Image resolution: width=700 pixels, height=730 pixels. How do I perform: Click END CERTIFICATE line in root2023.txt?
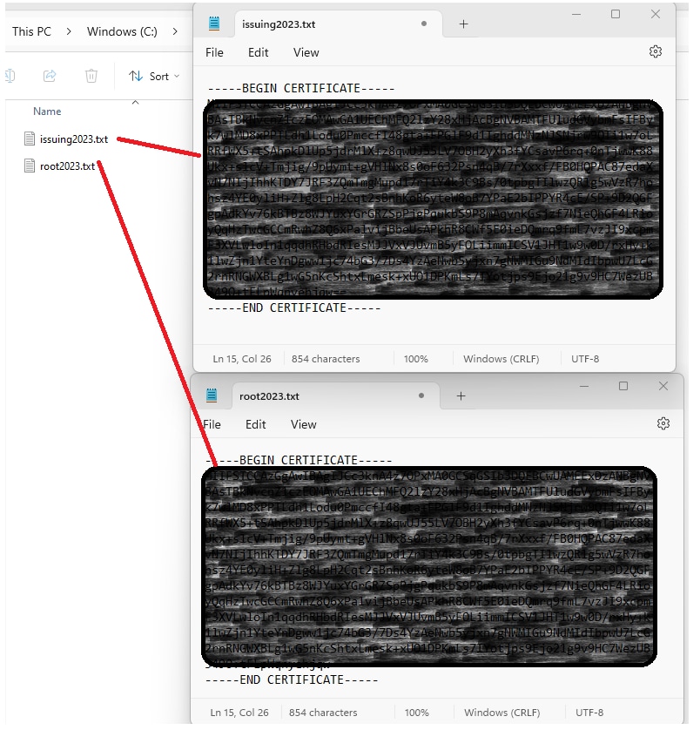292,679
